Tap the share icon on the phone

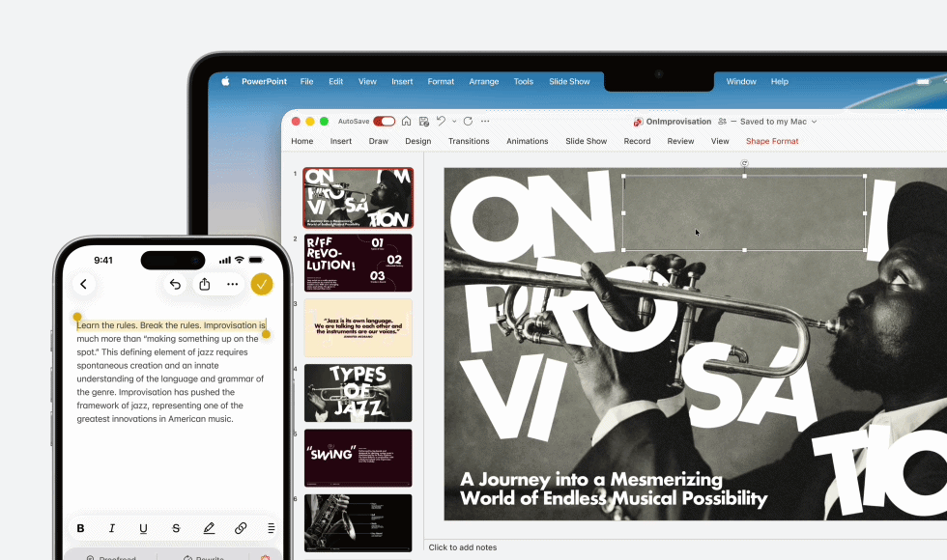205,284
